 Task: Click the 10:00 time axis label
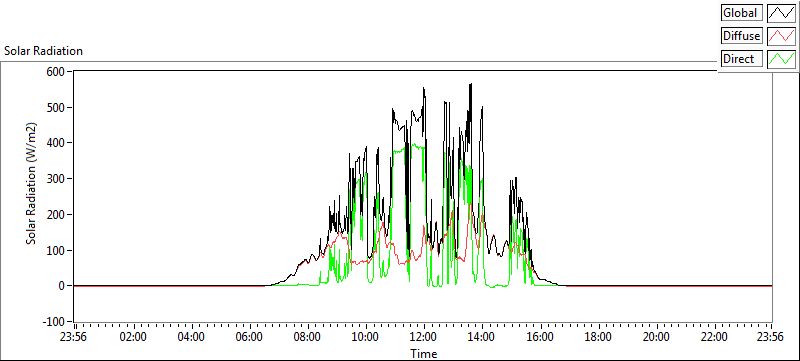point(366,337)
